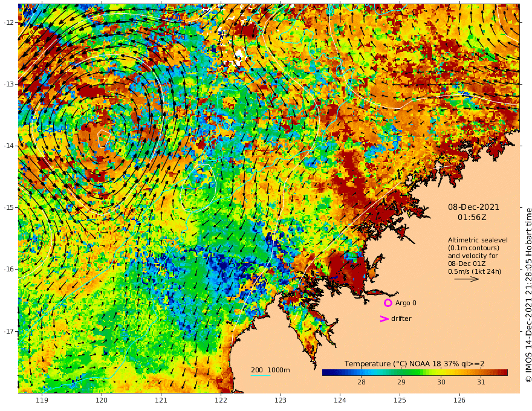
Task: Click the 'Altimetric sealevel' caption line
Action: (x=478, y=240)
